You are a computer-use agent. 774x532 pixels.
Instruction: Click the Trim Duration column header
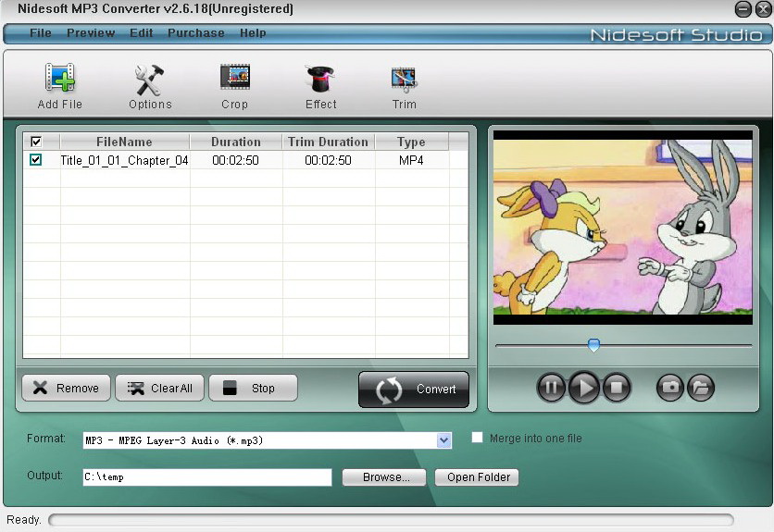point(329,142)
